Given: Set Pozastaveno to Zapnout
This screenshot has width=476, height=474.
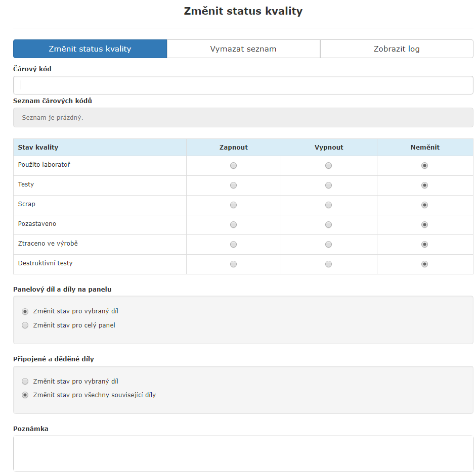Looking at the screenshot, I should tap(233, 225).
